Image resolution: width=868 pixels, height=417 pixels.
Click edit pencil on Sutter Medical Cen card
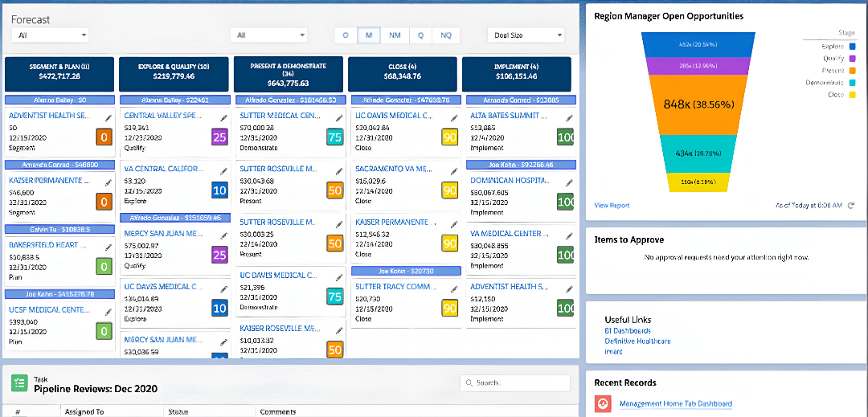pyautogui.click(x=338, y=118)
